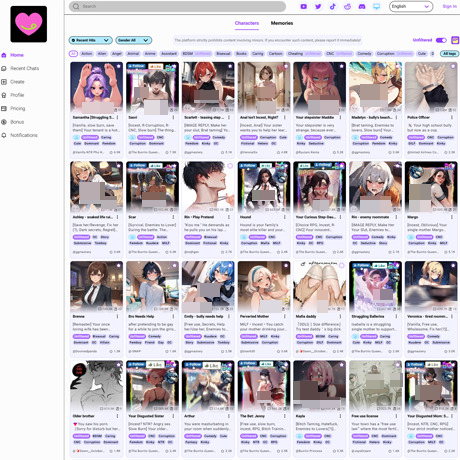Star the Rin - Play Pretend card
460x460 pixels.
point(230,166)
